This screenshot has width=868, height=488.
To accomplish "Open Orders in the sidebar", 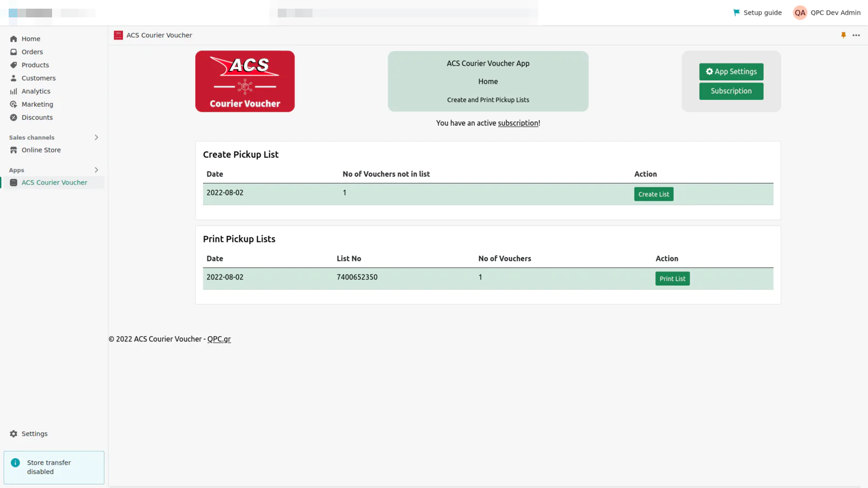I will point(32,52).
